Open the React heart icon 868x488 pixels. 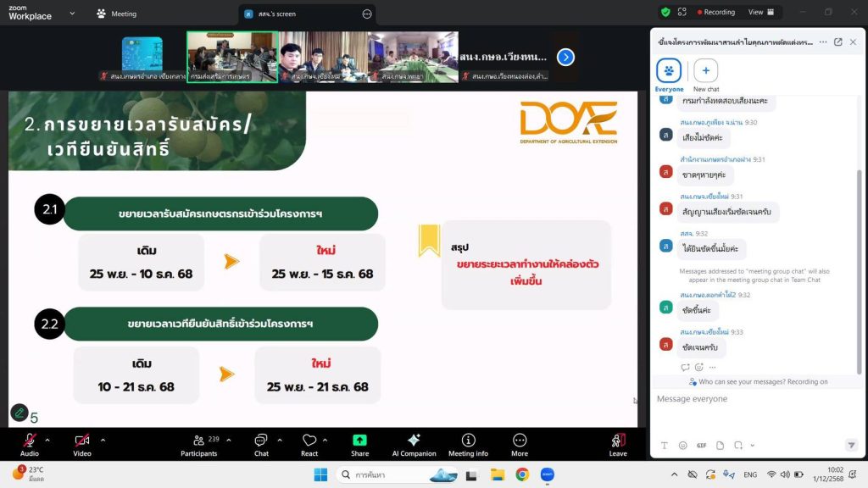(x=309, y=441)
